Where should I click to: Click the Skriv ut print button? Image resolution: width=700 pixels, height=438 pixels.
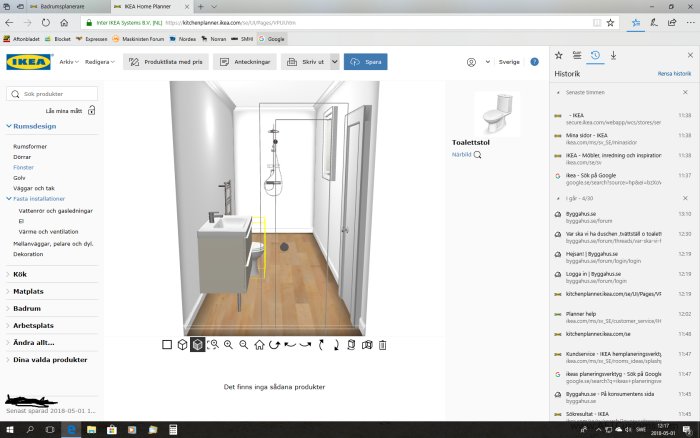coord(305,62)
